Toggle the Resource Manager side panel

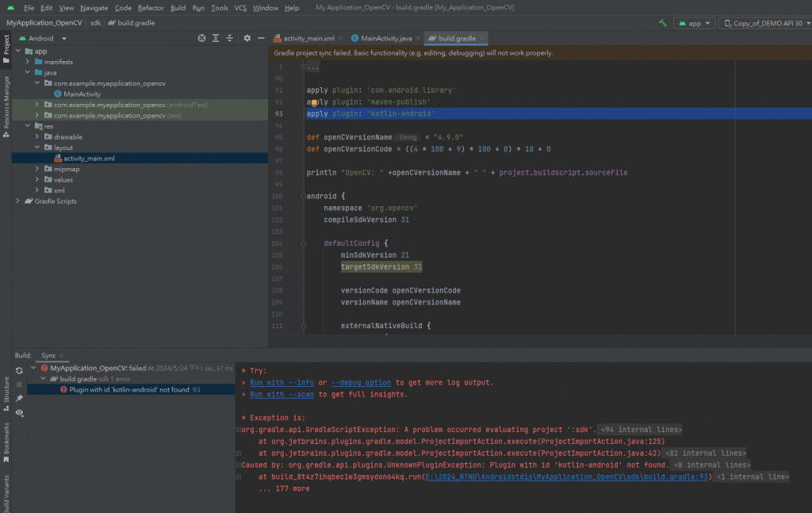[6, 103]
